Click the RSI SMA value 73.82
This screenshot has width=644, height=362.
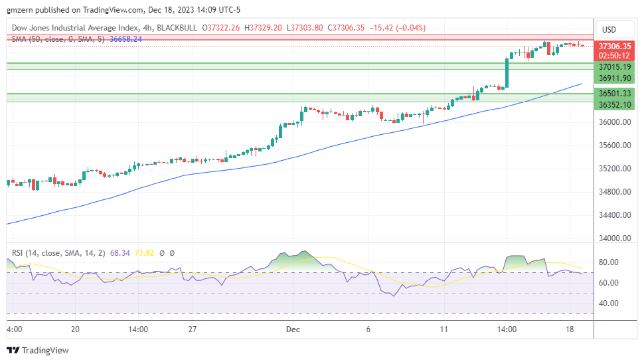click(144, 253)
